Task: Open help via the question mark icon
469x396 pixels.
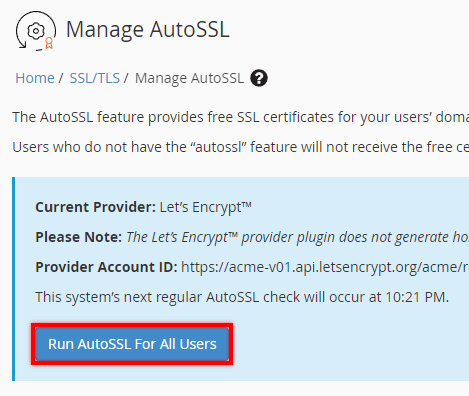Action: [x=259, y=78]
